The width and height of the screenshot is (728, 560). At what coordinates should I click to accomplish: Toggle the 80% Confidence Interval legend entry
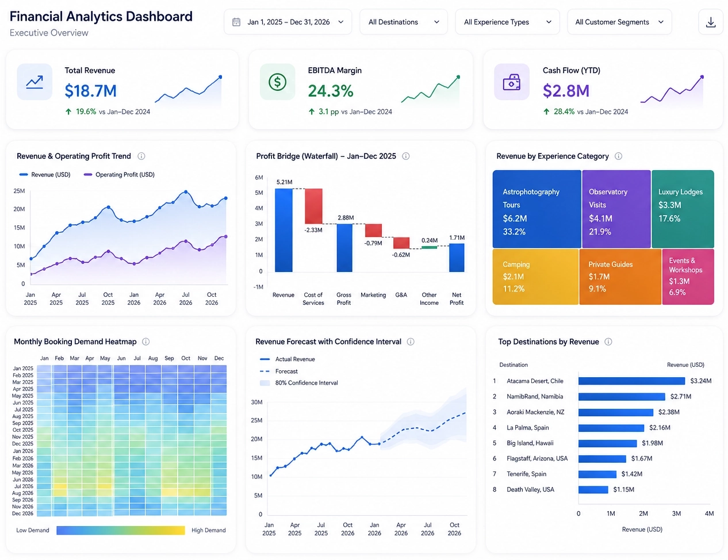pos(299,383)
